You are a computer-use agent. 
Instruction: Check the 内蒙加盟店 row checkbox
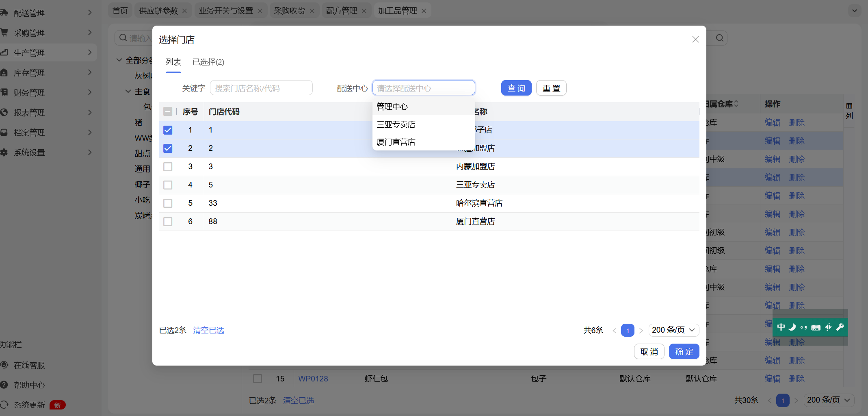click(x=168, y=167)
